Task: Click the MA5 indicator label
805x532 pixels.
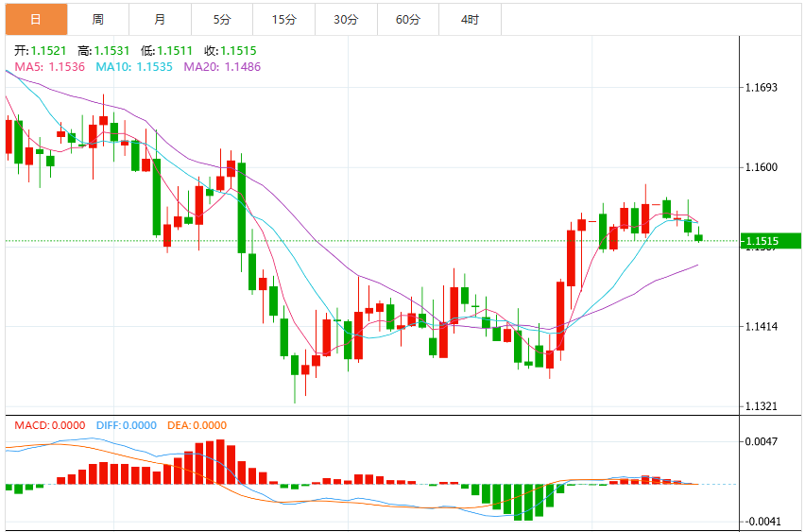Action: click(50, 67)
